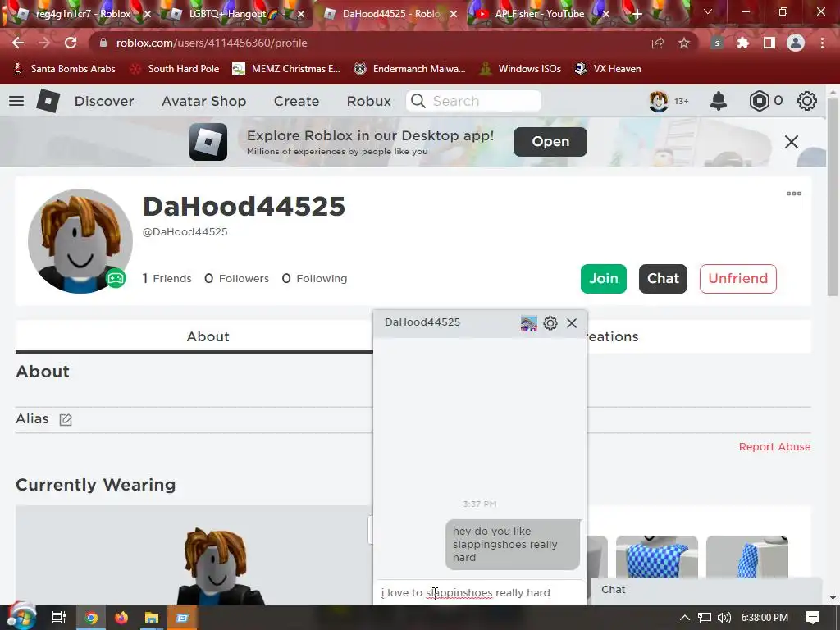Open the Endermanch Malware bookmark
This screenshot has height=630, width=840.
pos(410,69)
